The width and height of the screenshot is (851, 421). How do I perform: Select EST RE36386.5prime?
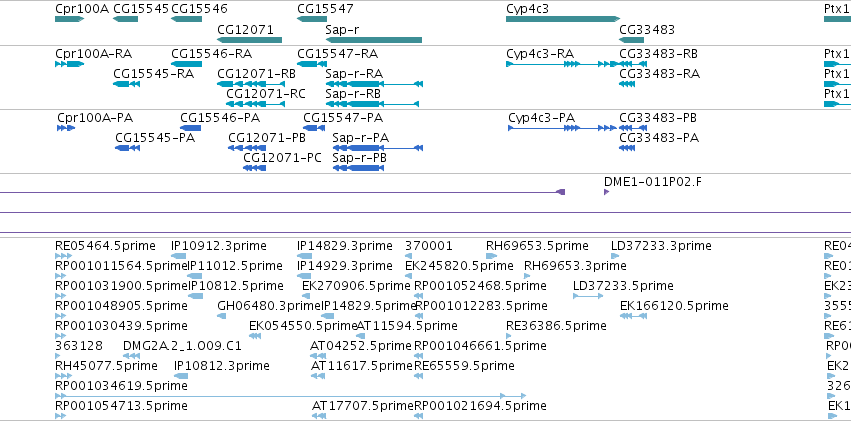(x=509, y=336)
